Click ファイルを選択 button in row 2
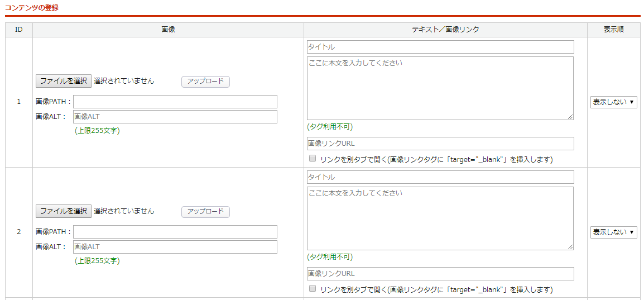Image resolution: width=644 pixels, height=300 pixels. pyautogui.click(x=64, y=211)
